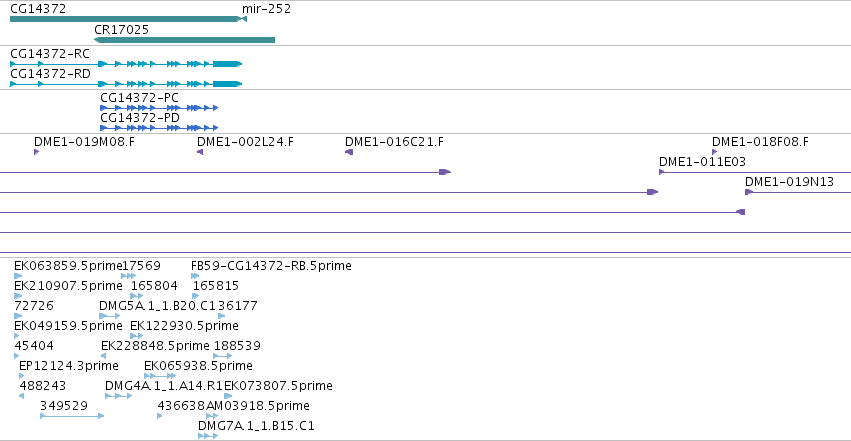
Task: Click the DME1-019N13 clone start marker
Action: [x=749, y=192]
